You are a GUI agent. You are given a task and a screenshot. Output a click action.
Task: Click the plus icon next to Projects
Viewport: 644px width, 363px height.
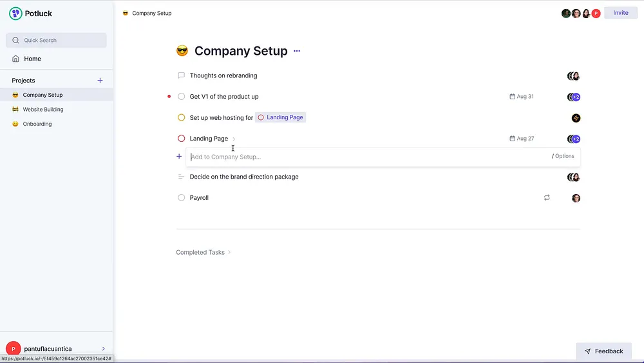click(100, 81)
